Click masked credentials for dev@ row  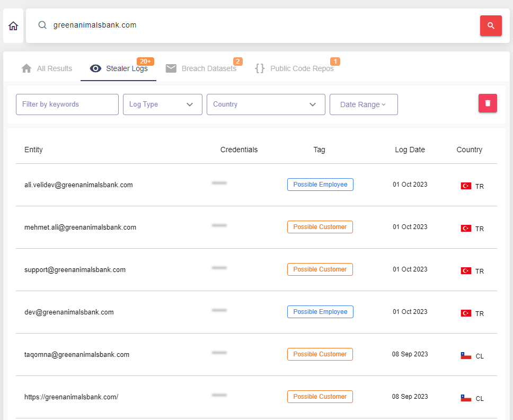coord(219,310)
